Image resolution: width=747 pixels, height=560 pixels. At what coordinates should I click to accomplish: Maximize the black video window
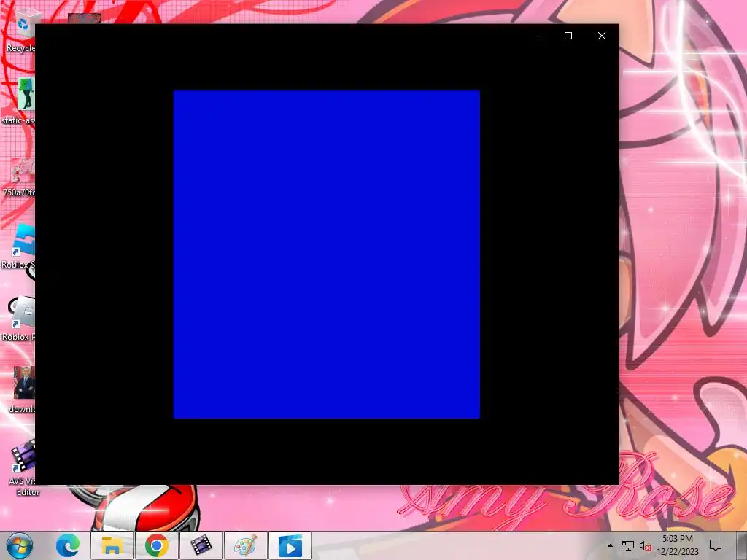568,36
